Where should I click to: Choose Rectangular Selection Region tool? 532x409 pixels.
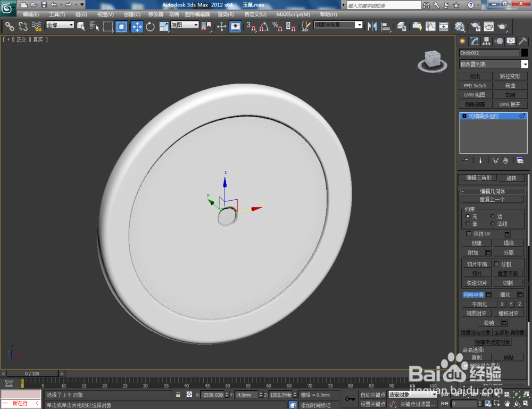tap(108, 26)
